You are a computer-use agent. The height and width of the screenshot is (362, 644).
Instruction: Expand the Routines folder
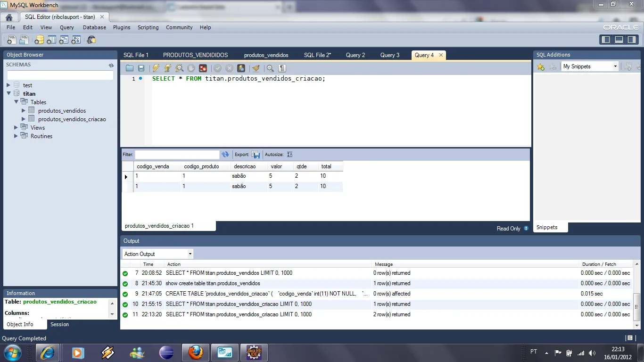click(x=16, y=136)
